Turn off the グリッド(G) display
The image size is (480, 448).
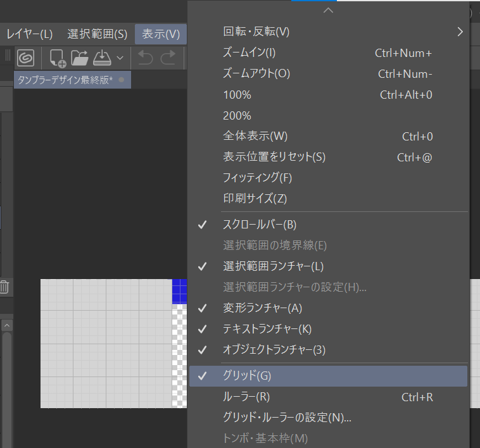point(328,376)
